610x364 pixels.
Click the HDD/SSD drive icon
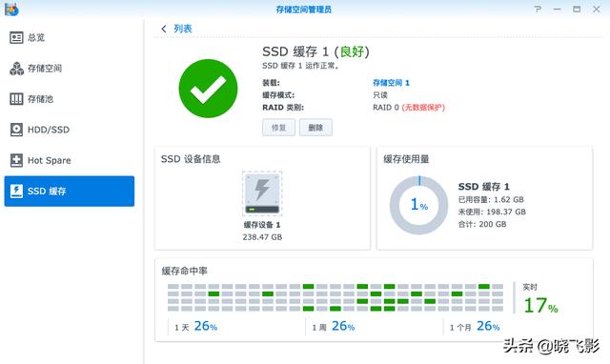tap(16, 130)
